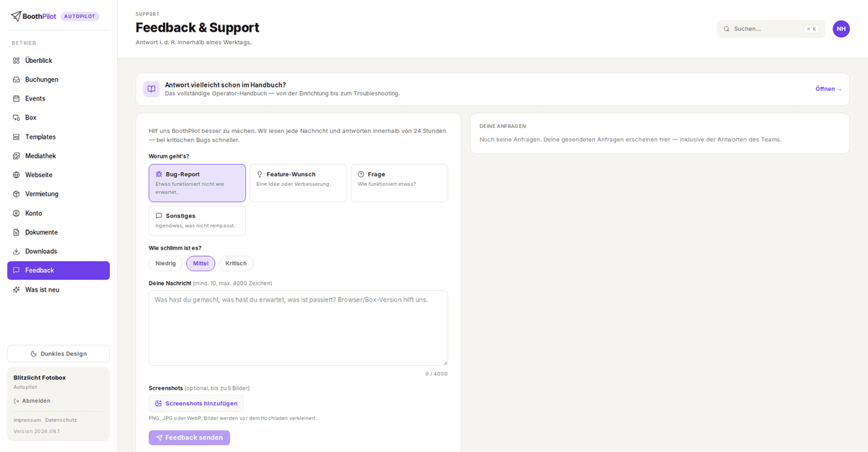Click the Abmelden logout icon
Image resolution: width=868 pixels, height=452 pixels.
(17, 401)
